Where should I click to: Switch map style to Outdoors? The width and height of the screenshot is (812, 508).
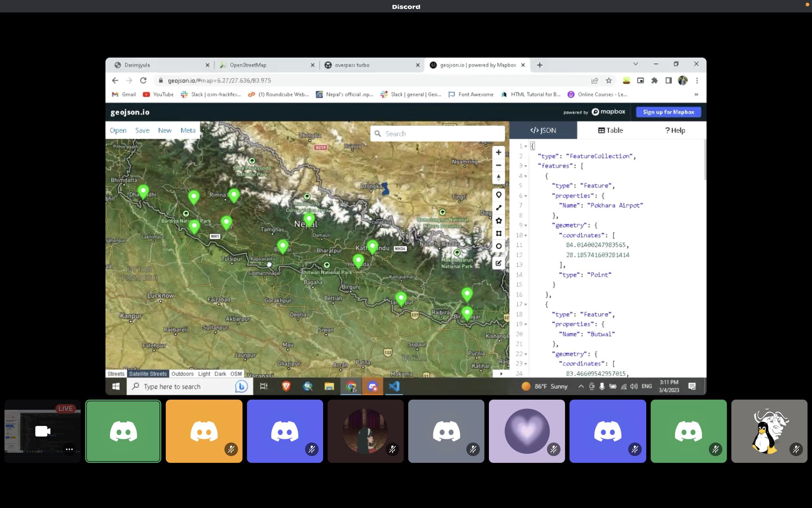tap(182, 374)
